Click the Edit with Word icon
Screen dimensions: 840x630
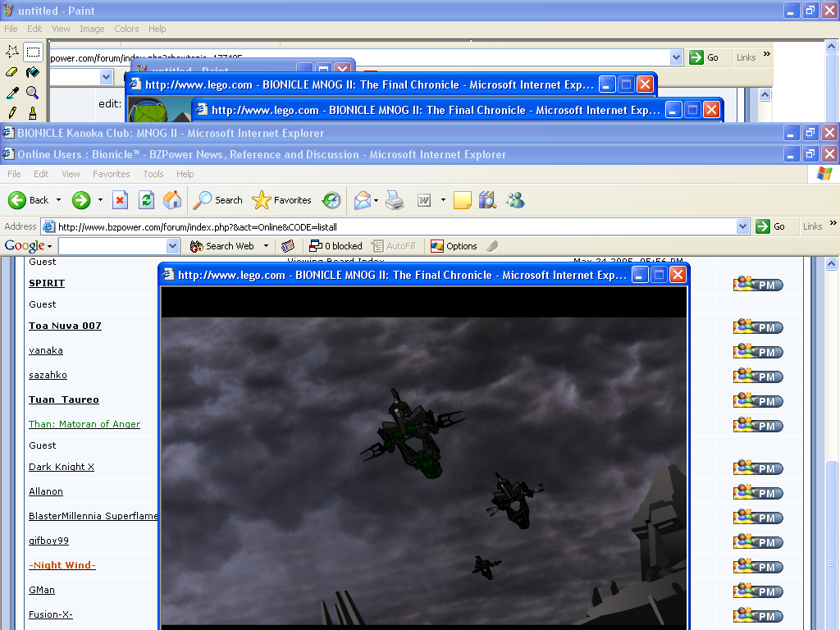[x=424, y=200]
